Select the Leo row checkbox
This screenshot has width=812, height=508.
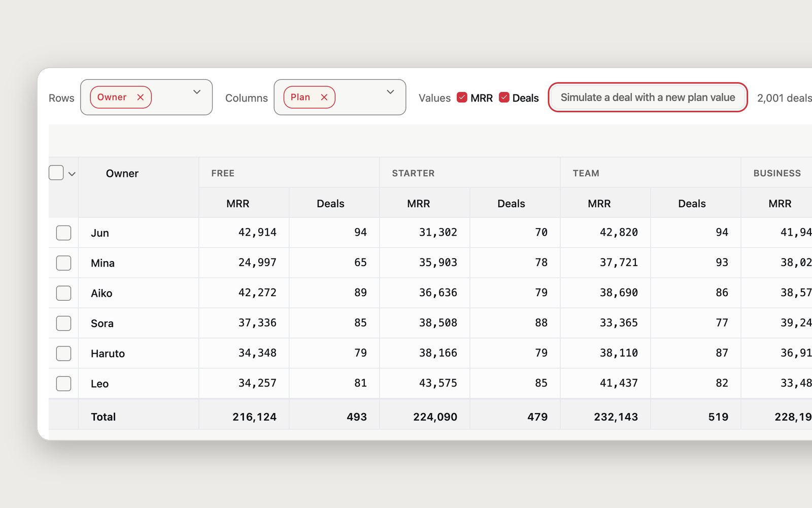63,384
